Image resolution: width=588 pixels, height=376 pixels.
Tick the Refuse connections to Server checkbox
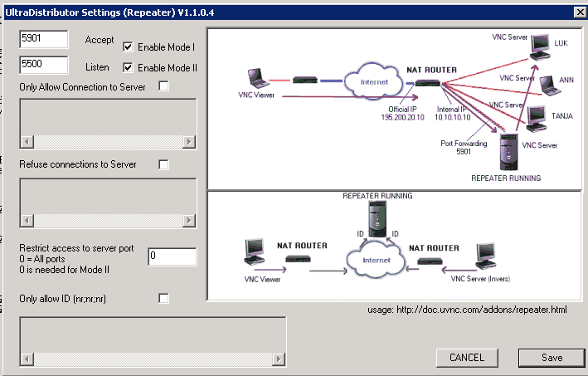(163, 164)
